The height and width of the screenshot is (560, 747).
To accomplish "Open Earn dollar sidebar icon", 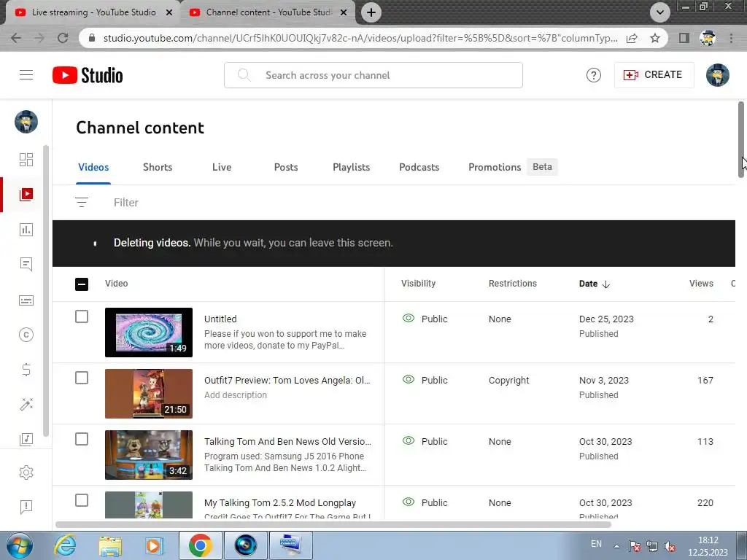I will click(26, 370).
